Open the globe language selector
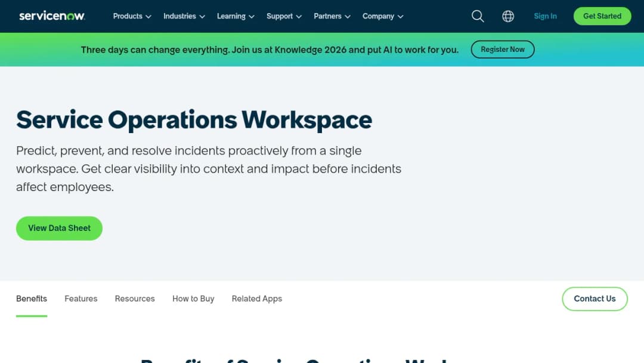644x363 pixels. click(508, 16)
